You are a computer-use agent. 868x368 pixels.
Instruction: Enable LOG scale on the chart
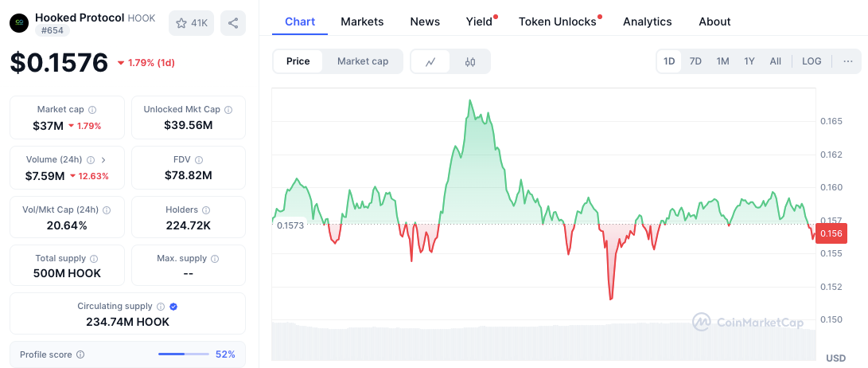pos(812,61)
